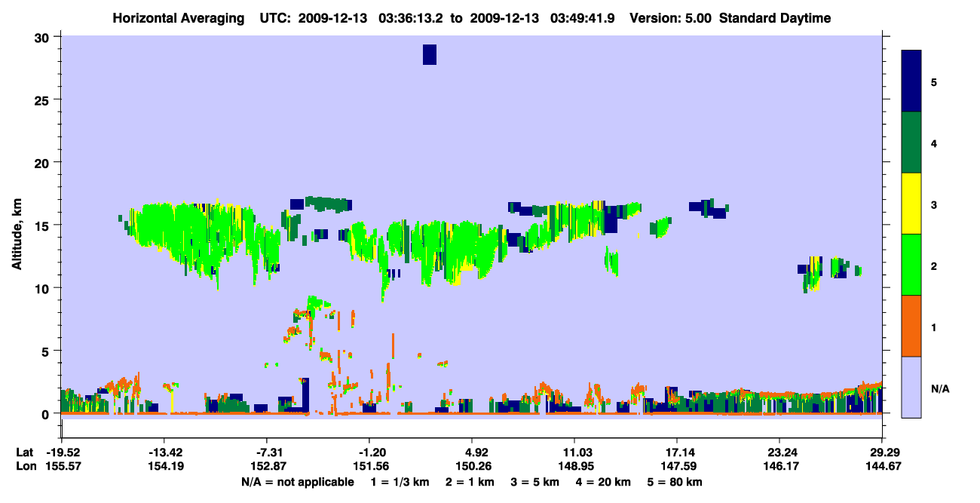Click the latitude value 17.14

tap(677, 452)
